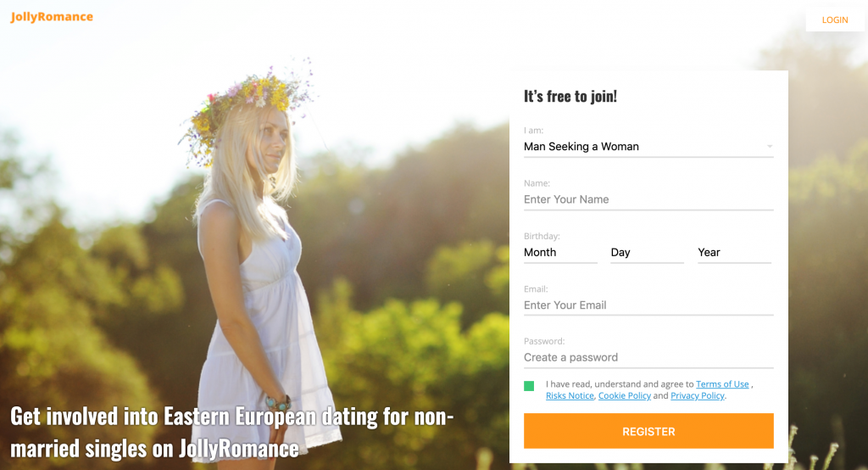Image resolution: width=868 pixels, height=470 pixels.
Task: Click the Create a password field
Action: coord(648,357)
